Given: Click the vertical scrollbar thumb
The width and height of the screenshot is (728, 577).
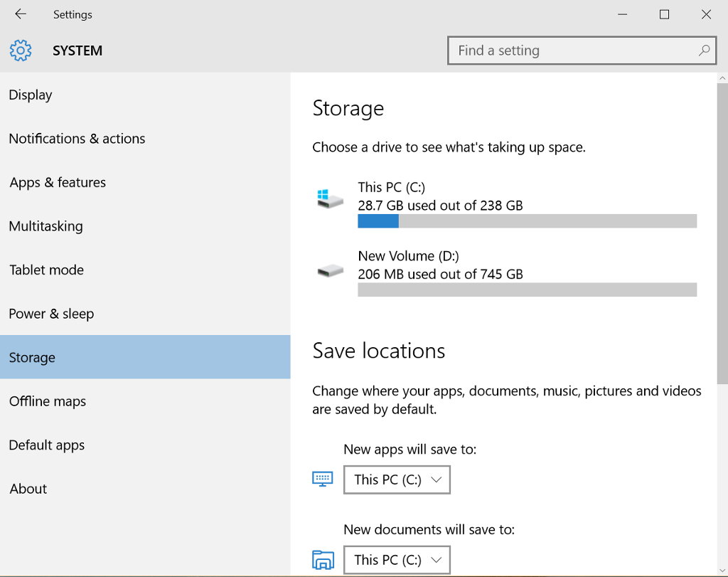Looking at the screenshot, I should (x=722, y=235).
